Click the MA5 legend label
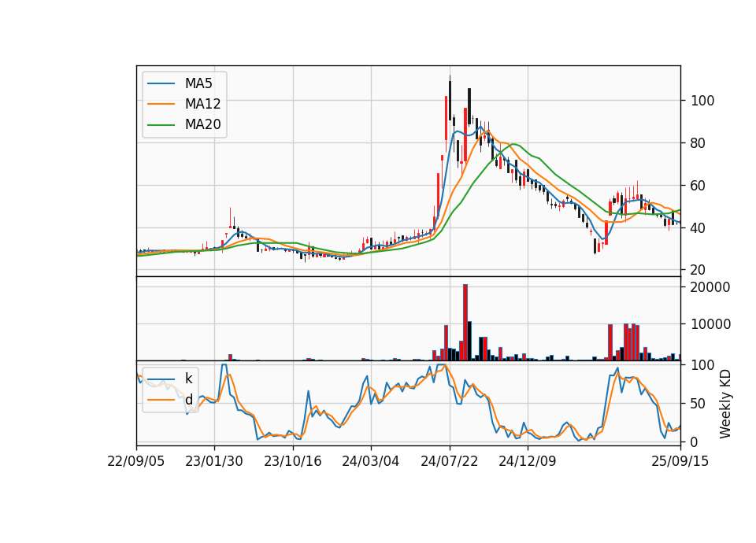This screenshot has height=543, width=756. click(198, 83)
